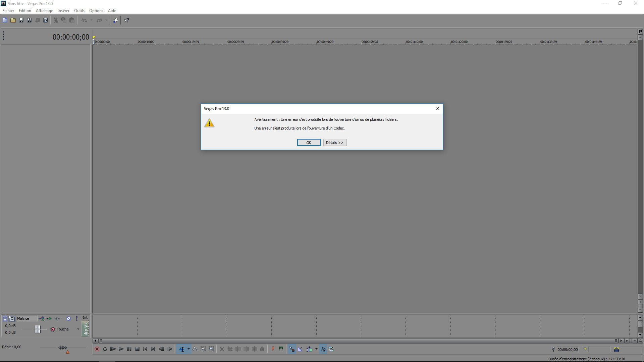Toggle Automatic Crossfades button
Viewport: 644px width, 362px height.
[x=300, y=349]
